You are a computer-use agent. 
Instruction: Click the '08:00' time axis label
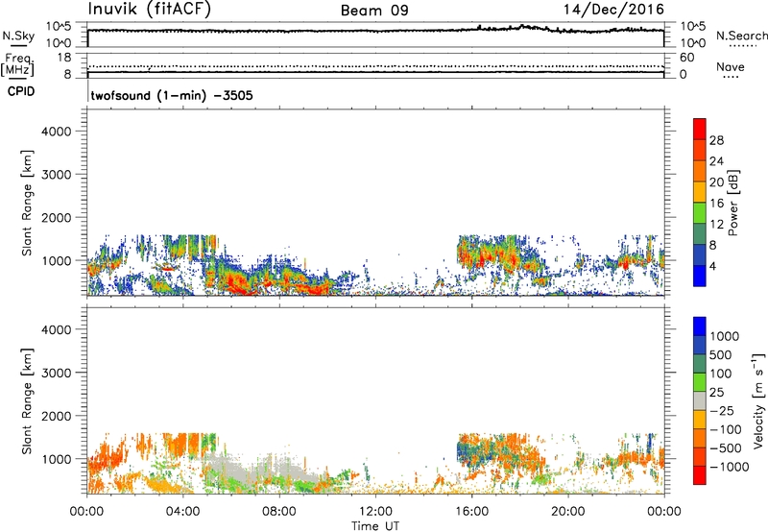pos(279,512)
